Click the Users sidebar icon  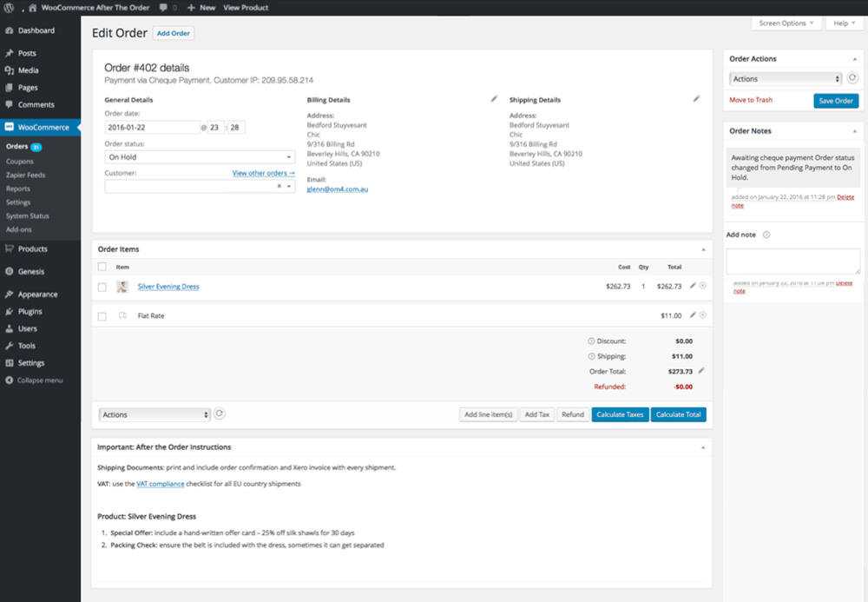pos(9,328)
